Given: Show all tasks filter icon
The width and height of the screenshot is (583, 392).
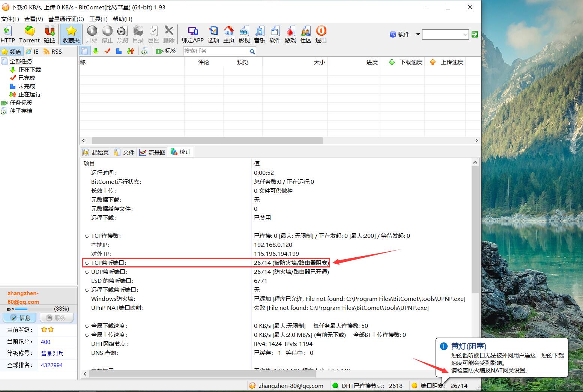Looking at the screenshot, I should pyautogui.click(x=85, y=51).
